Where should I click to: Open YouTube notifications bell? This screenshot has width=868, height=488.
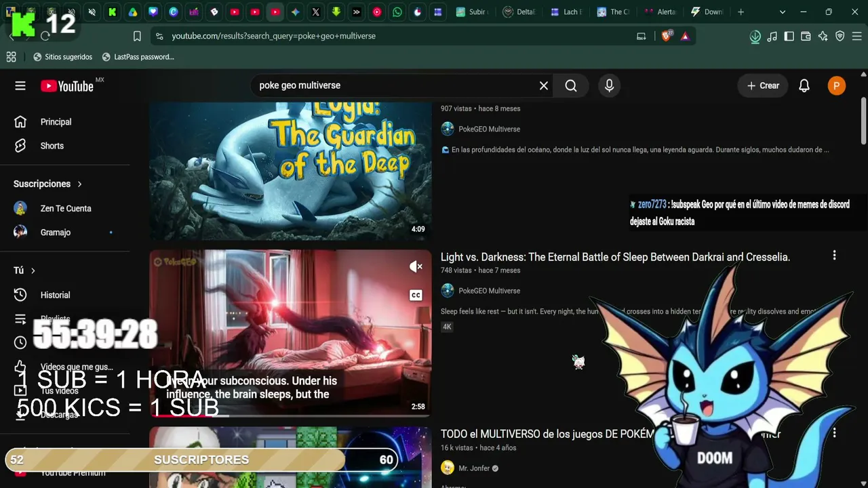[x=804, y=85]
